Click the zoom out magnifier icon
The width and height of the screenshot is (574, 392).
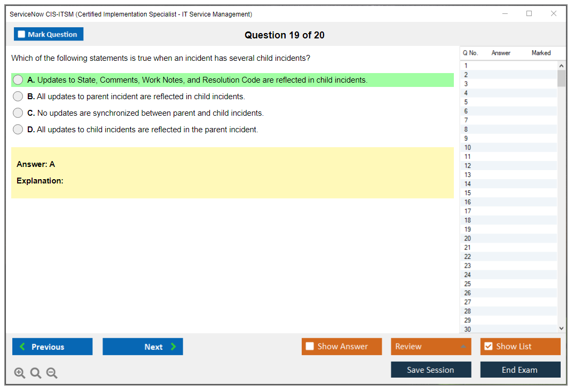coord(52,373)
